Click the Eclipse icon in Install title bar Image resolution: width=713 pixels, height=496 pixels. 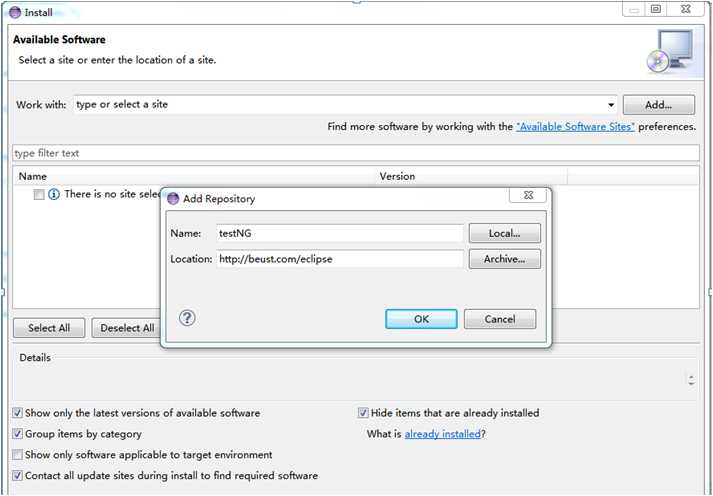tap(15, 12)
